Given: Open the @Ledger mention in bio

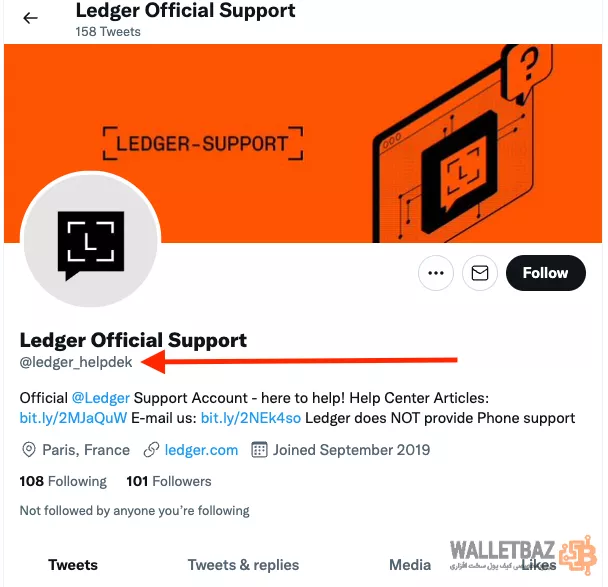Looking at the screenshot, I should pyautogui.click(x=101, y=398).
